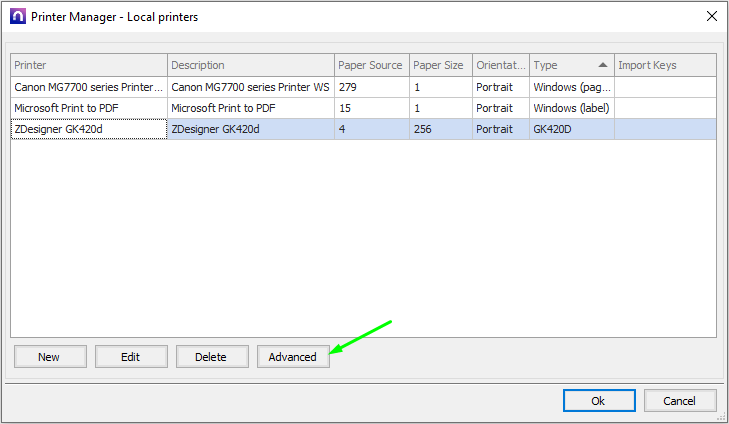Screen dimensions: 729x424
Task: Toggle sort arrow on Type column
Action: 602,65
